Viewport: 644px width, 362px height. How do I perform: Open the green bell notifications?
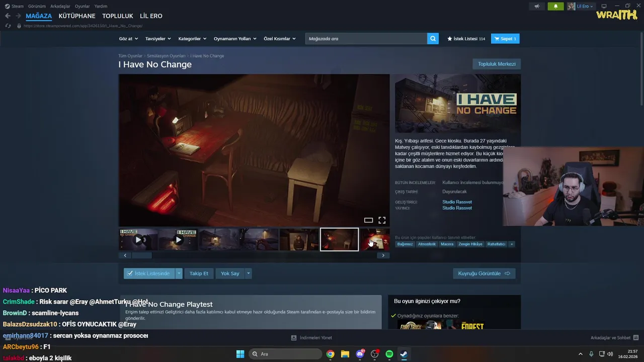pos(555,6)
